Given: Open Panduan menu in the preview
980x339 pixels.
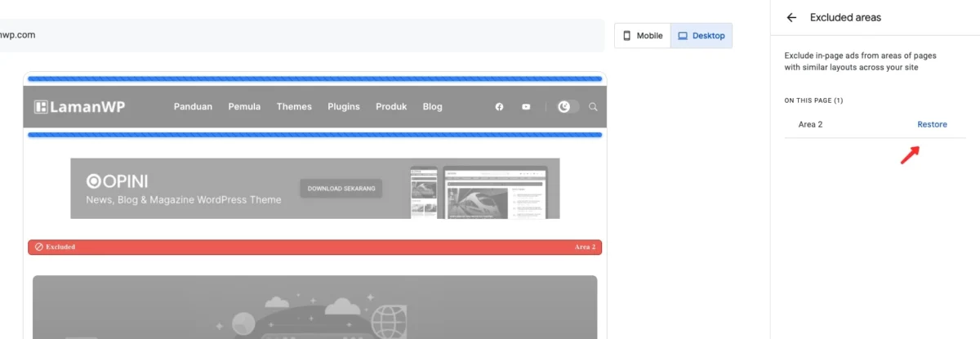Looking at the screenshot, I should tap(193, 107).
